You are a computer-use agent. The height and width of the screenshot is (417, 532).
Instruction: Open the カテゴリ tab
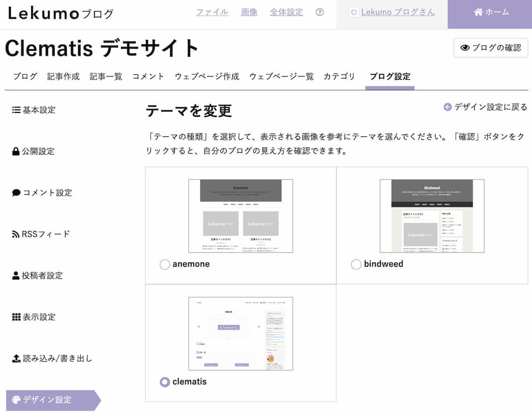(x=339, y=76)
